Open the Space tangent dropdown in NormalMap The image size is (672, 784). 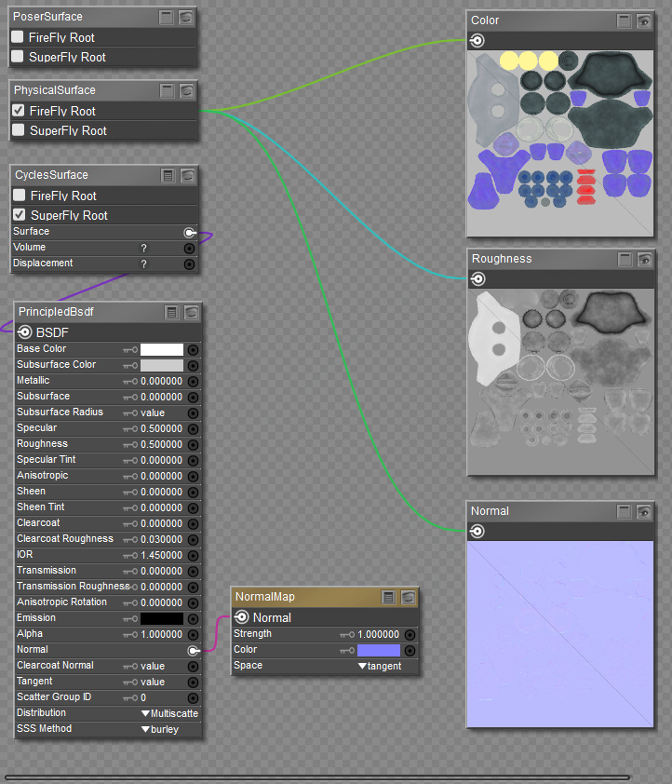tap(380, 666)
